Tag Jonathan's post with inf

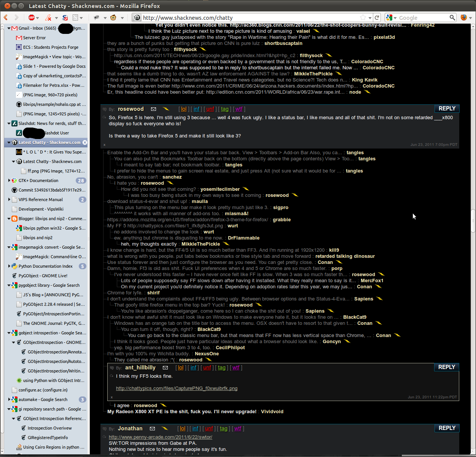point(195,429)
